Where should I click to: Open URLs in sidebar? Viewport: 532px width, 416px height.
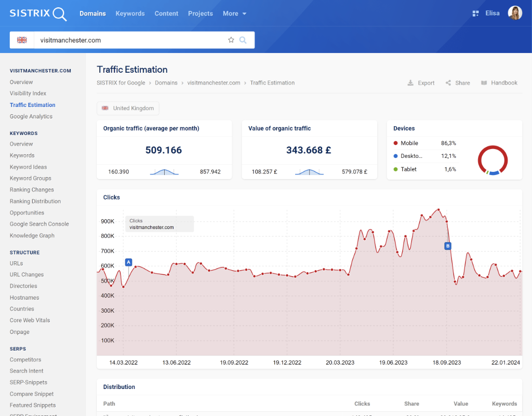pyautogui.click(x=16, y=263)
